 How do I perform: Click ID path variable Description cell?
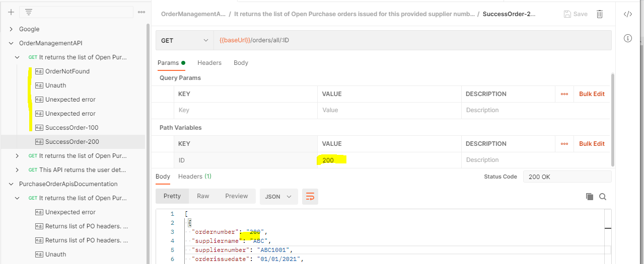(x=536, y=160)
